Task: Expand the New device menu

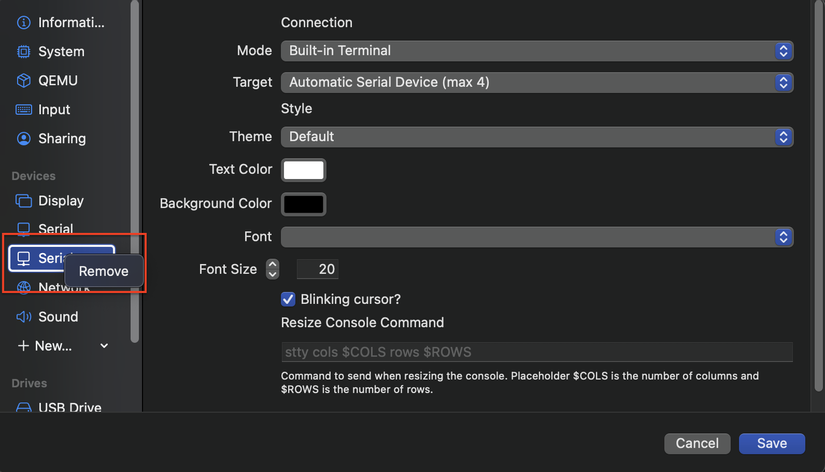Action: tap(62, 346)
